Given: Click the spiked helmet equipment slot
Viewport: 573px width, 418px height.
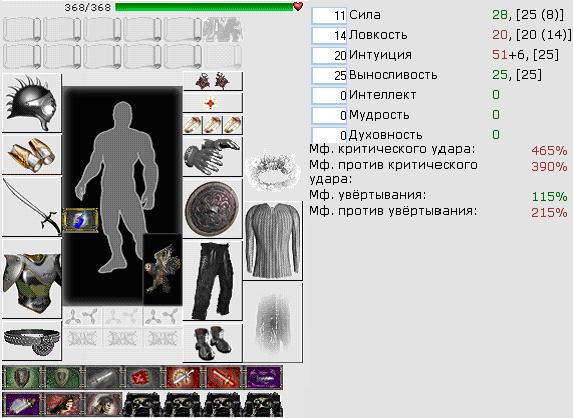Looking at the screenshot, I should click(32, 103).
